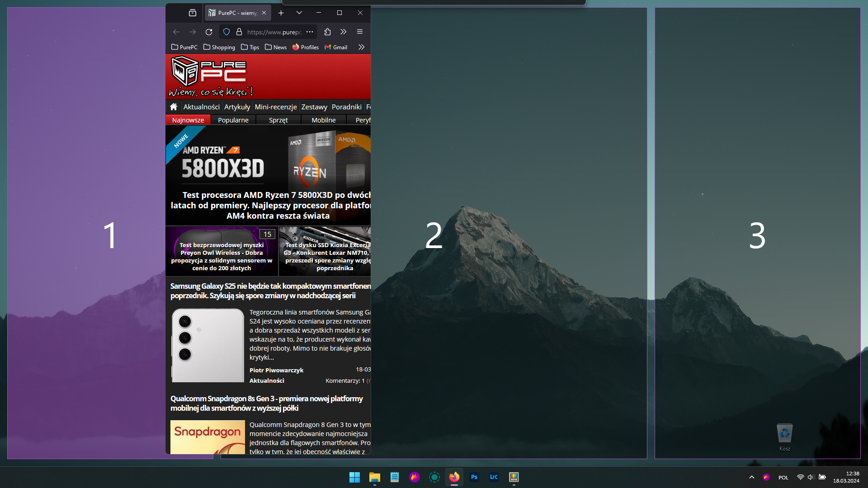Open the Firefox hamburger menu
This screenshot has width=868, height=488.
[360, 32]
